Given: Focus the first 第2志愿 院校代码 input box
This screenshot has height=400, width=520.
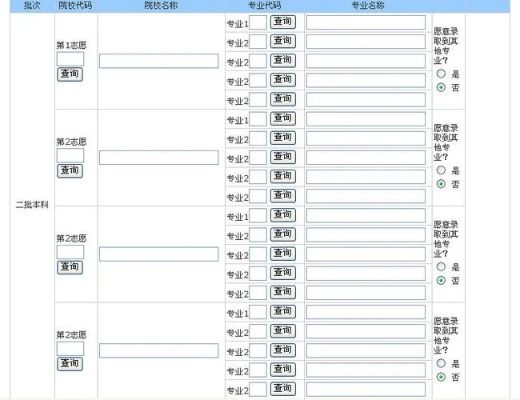Looking at the screenshot, I should point(70,156).
